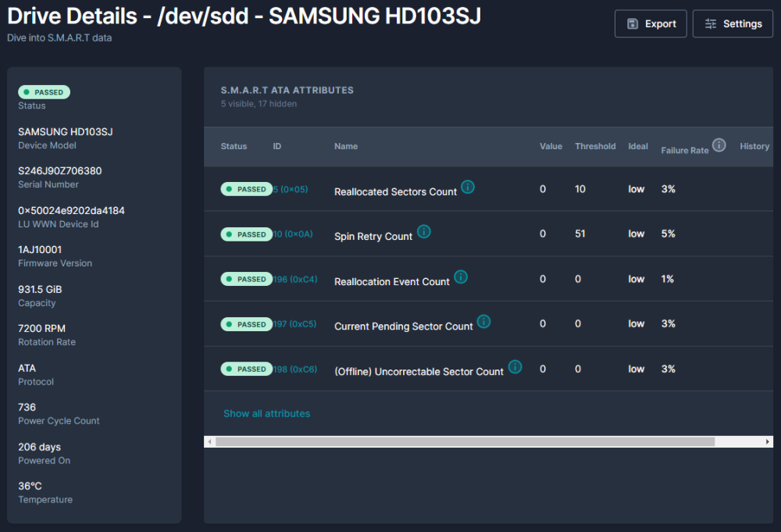The image size is (781, 532).
Task: Click the threshold value 51
Action: pyautogui.click(x=580, y=234)
